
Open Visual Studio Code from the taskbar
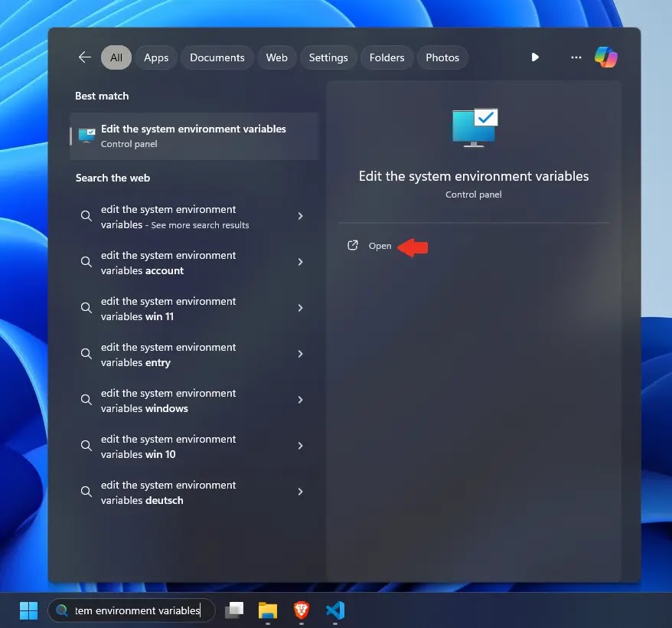click(x=335, y=610)
